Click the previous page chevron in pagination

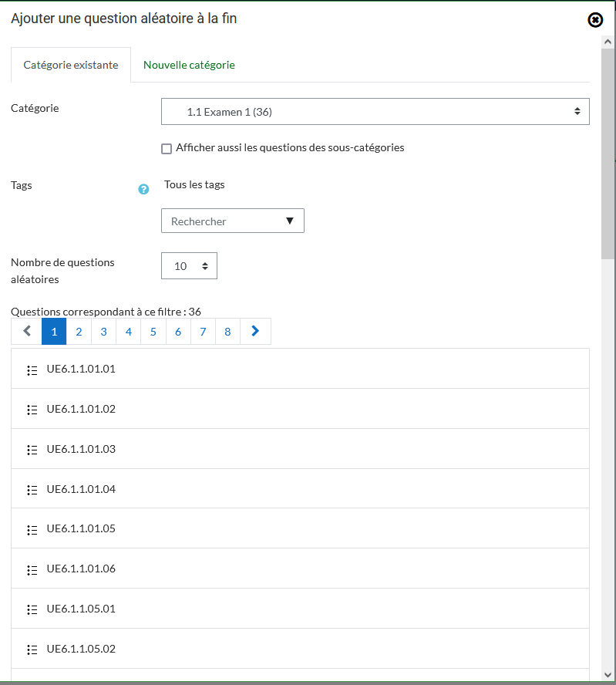point(25,331)
